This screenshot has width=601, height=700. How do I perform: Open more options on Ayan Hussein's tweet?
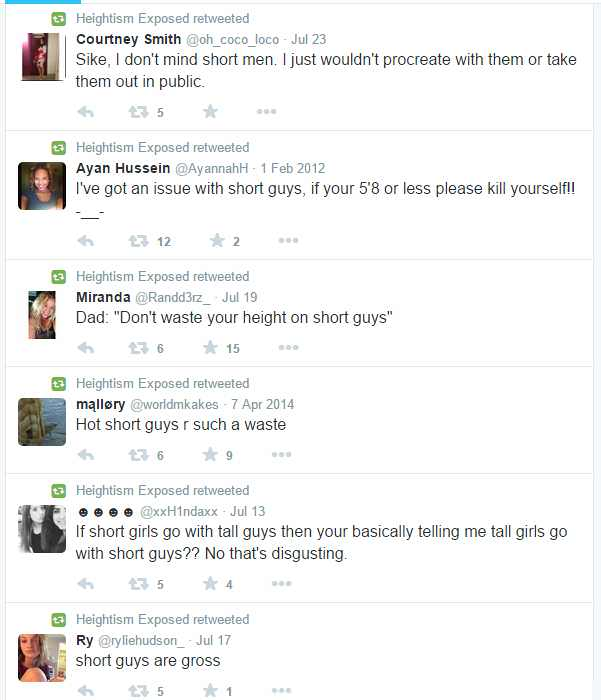click(x=288, y=241)
